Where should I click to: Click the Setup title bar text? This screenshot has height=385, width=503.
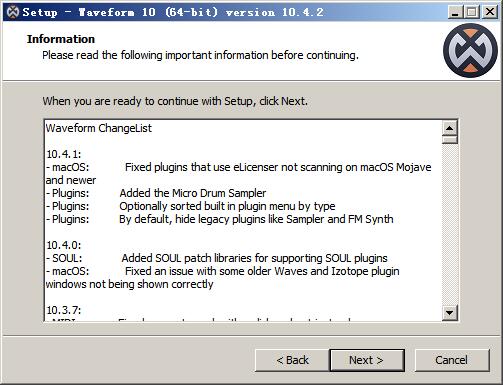[x=173, y=12]
